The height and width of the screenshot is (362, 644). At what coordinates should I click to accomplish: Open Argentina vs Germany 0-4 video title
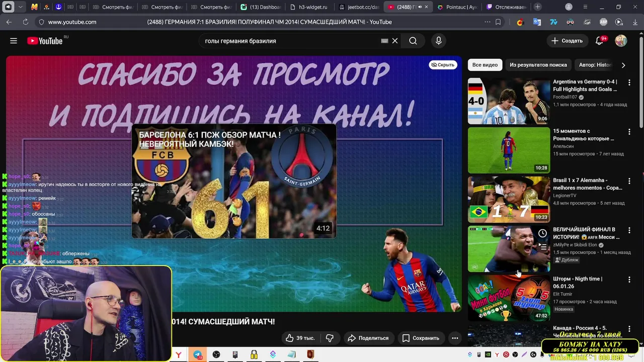585,85
